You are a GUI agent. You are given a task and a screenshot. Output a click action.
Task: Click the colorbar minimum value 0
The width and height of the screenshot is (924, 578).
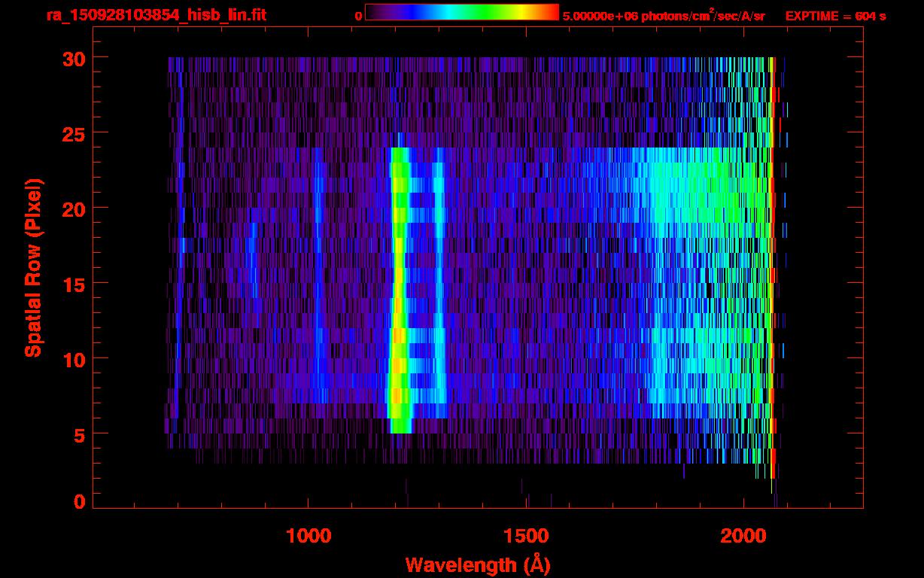coord(358,16)
